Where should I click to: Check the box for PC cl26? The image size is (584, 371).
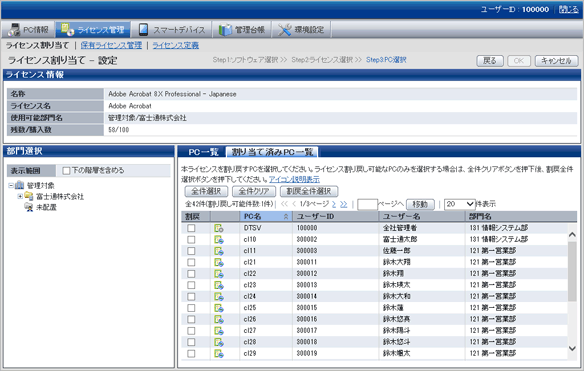point(191,319)
